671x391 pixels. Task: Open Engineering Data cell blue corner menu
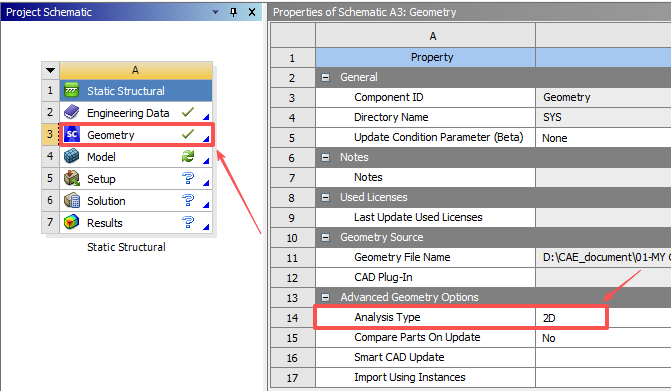tap(206, 117)
